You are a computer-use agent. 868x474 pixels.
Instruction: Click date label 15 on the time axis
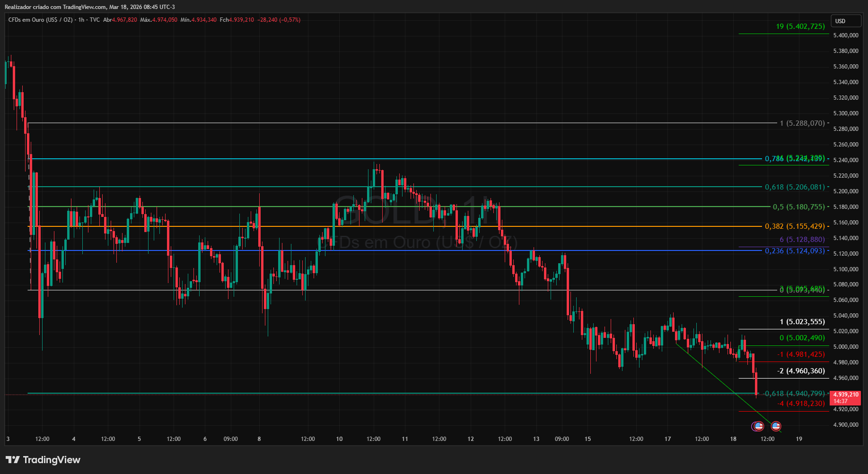click(x=587, y=439)
